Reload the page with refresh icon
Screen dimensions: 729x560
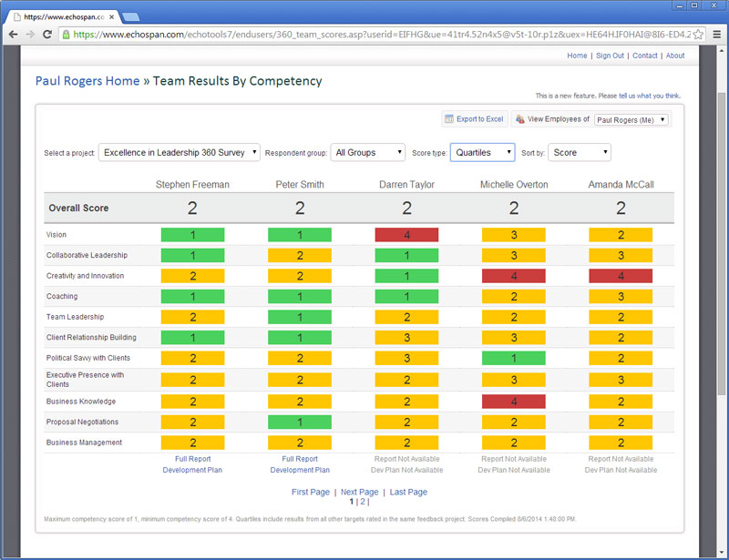coord(47,35)
